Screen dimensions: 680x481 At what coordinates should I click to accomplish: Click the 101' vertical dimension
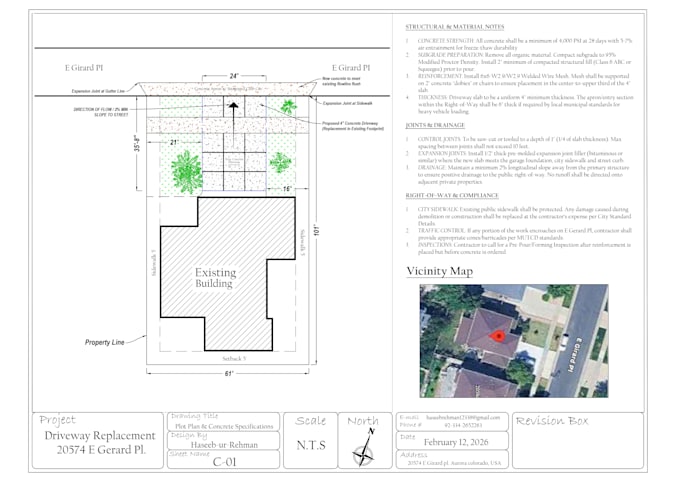(x=317, y=230)
